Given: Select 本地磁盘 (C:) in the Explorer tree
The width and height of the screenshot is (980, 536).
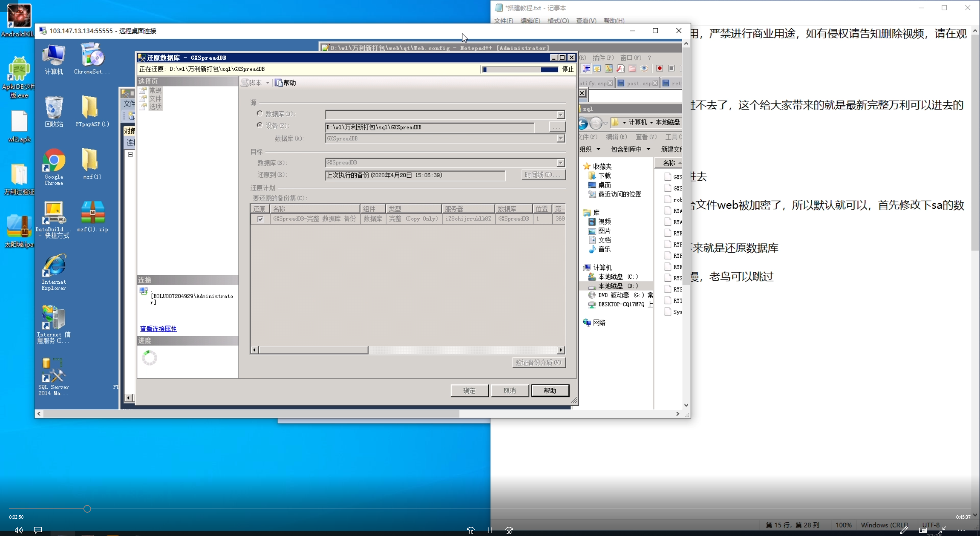Looking at the screenshot, I should coord(617,277).
